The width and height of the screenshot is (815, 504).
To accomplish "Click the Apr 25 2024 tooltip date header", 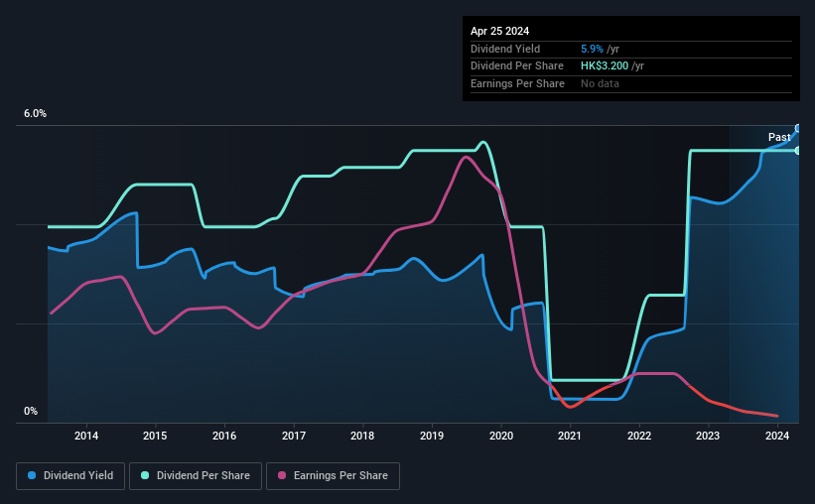I will click(x=499, y=31).
